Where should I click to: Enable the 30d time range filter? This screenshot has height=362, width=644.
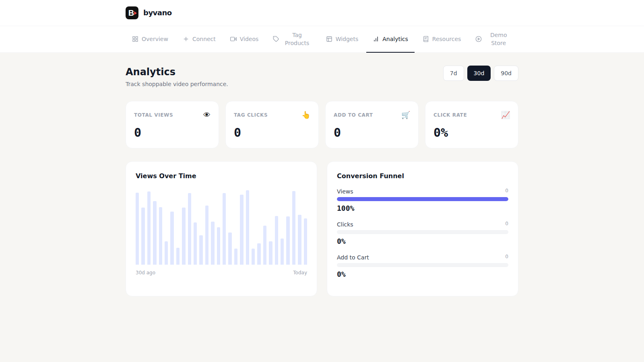(479, 73)
